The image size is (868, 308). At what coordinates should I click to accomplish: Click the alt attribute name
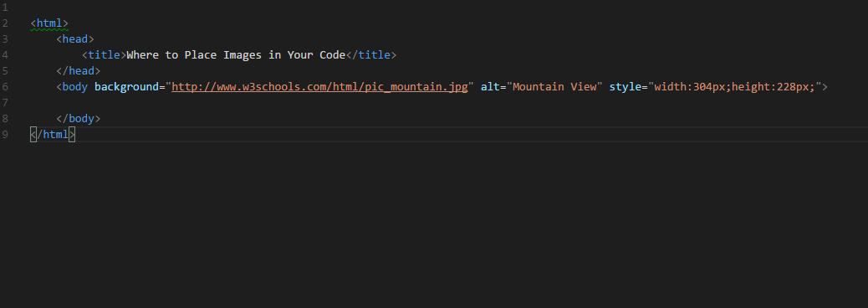click(490, 87)
